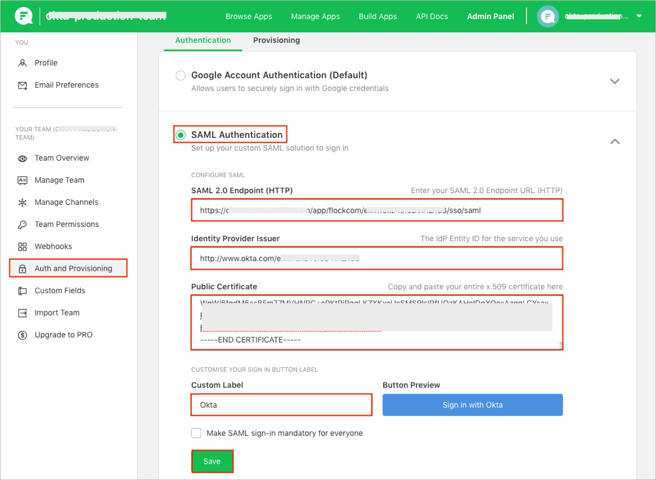Click the Auth and Provisioning lock icon
The height and width of the screenshot is (480, 656).
[x=22, y=269]
